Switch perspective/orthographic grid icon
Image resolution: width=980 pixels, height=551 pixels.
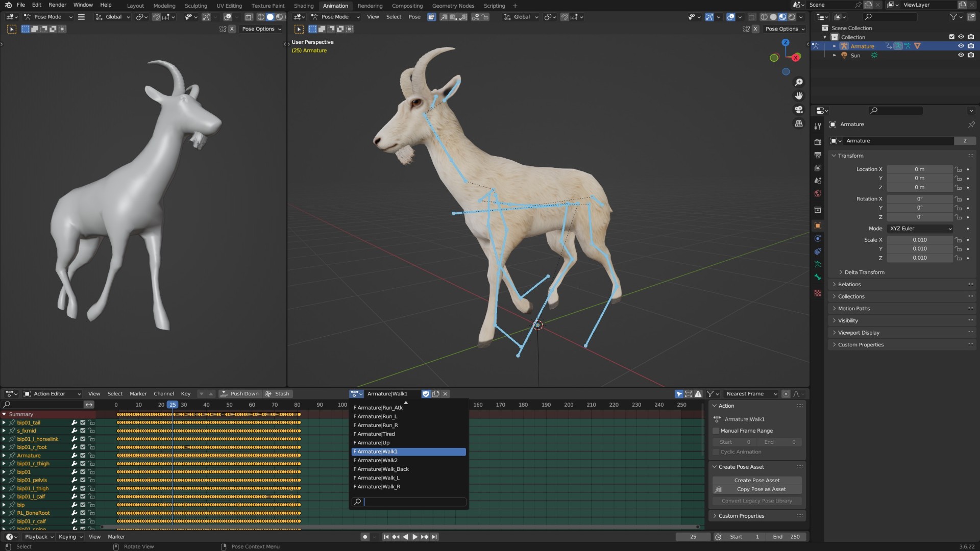799,123
